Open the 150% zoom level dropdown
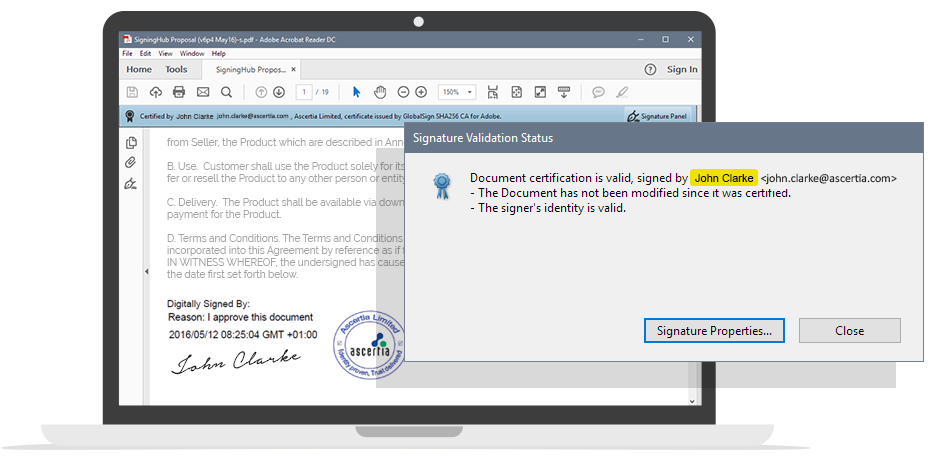 pyautogui.click(x=458, y=92)
